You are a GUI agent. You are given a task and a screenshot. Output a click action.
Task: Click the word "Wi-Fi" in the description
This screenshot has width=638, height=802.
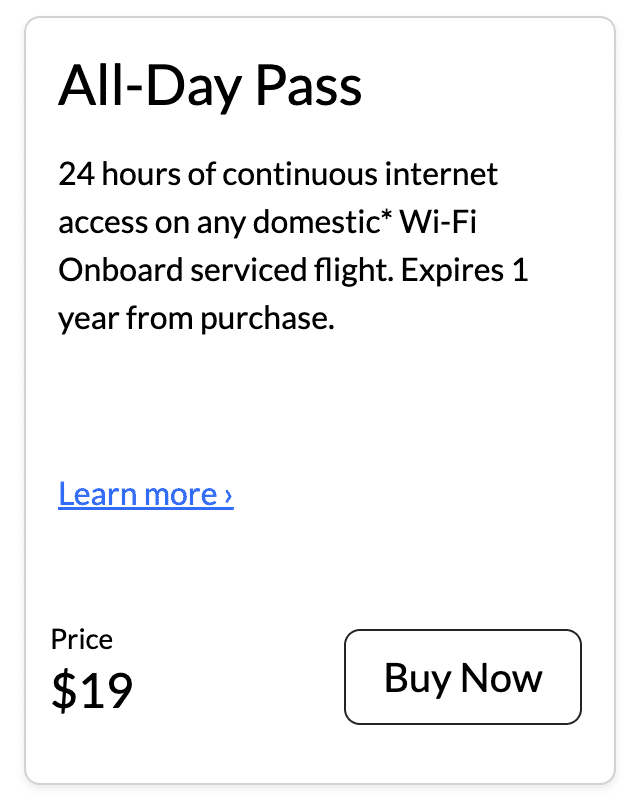coord(437,223)
